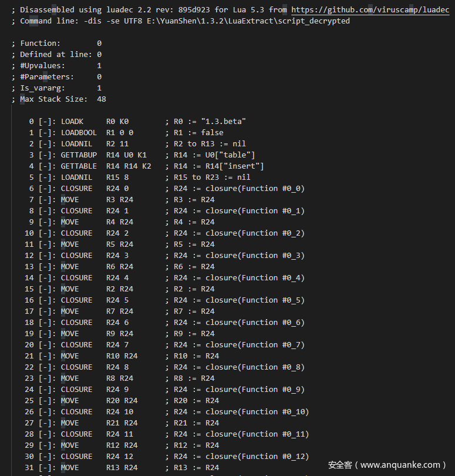
Task: Click the Command line comment at top
Action: pyautogui.click(x=180, y=21)
